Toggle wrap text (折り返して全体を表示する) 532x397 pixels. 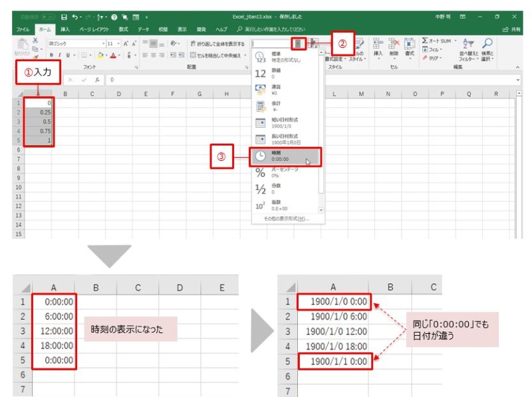(x=217, y=43)
